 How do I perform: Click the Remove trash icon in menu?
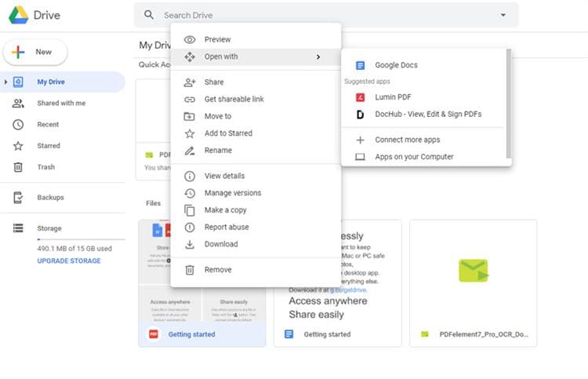(190, 270)
